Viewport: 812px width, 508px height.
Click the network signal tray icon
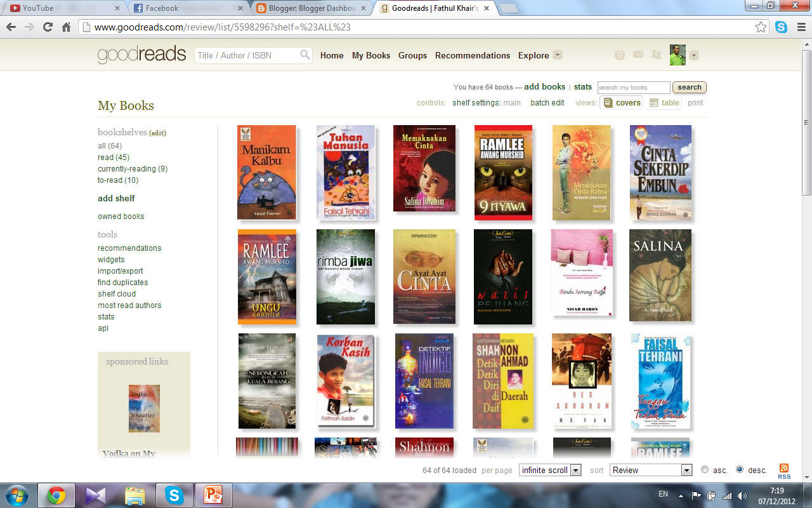(x=727, y=495)
